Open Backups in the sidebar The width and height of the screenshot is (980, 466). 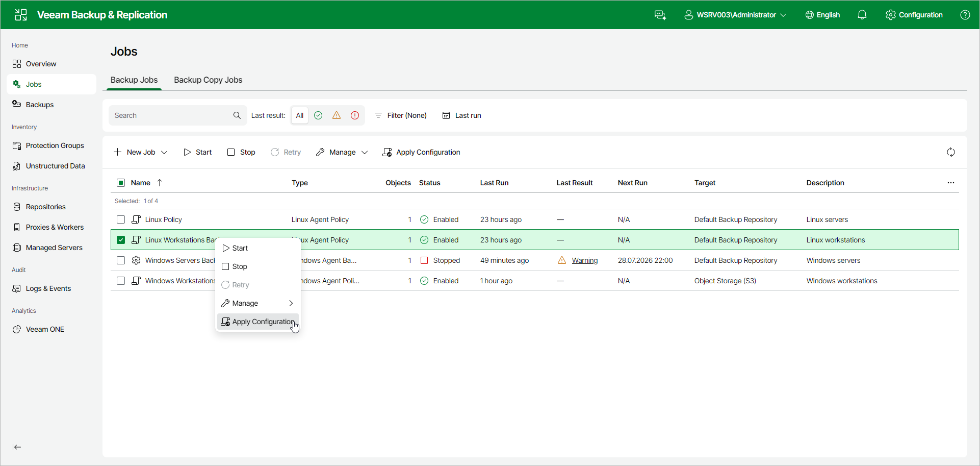51,105
